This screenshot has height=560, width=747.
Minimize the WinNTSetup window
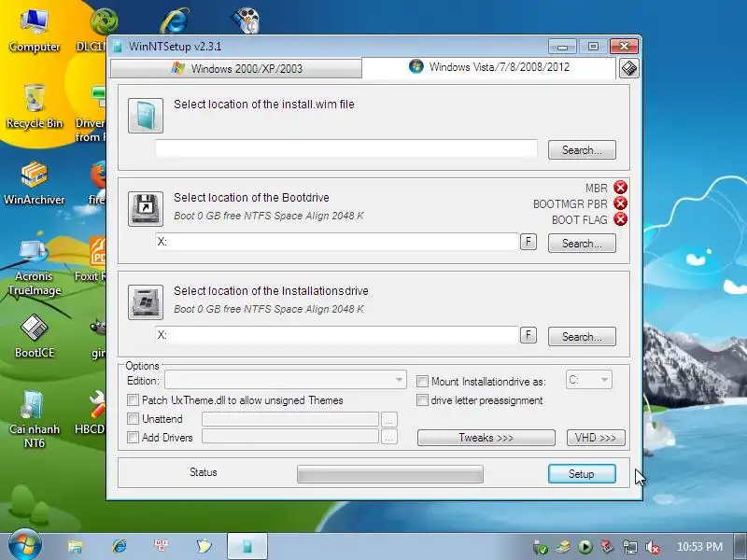pos(562,47)
